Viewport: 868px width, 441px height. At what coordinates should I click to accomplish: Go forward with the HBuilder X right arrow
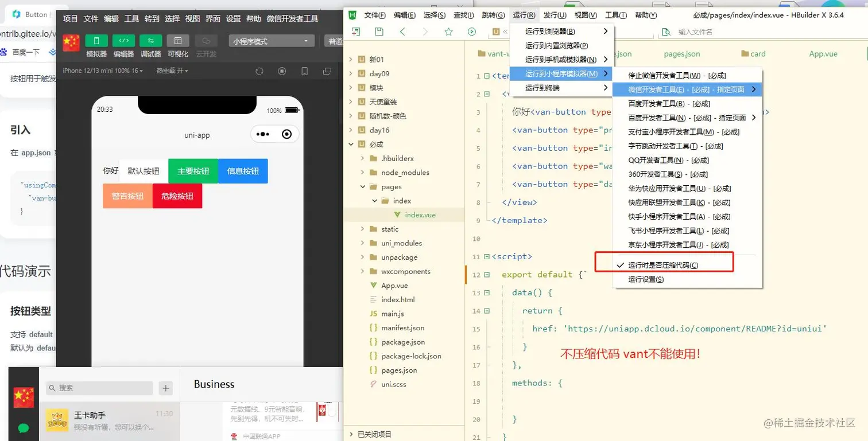click(x=425, y=32)
